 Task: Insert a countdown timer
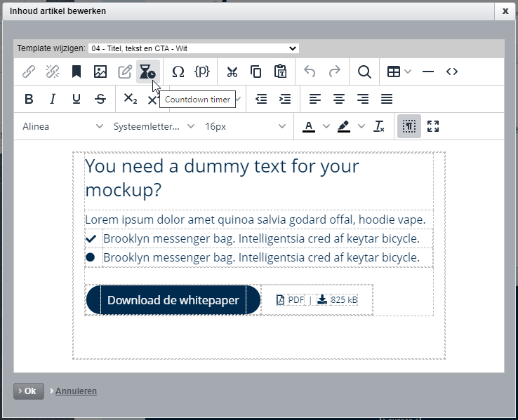coord(147,72)
